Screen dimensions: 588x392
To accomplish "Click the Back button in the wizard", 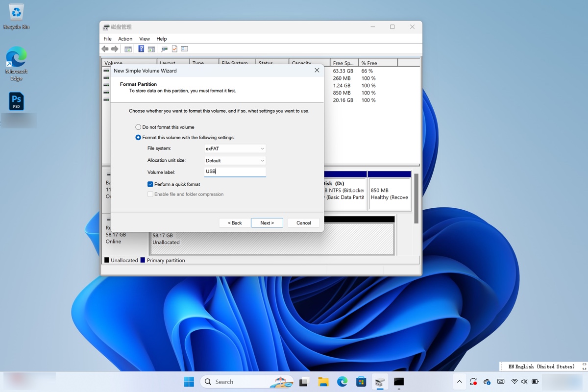I will (234, 222).
